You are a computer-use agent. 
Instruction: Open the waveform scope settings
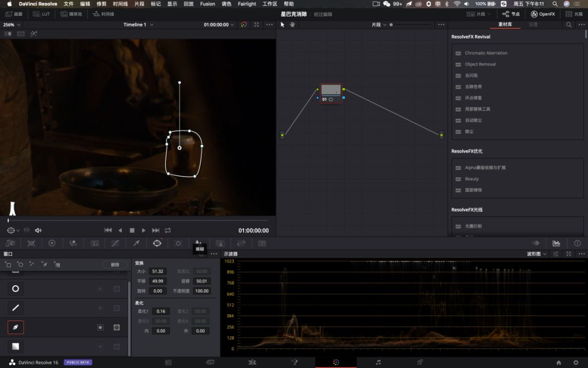click(556, 254)
